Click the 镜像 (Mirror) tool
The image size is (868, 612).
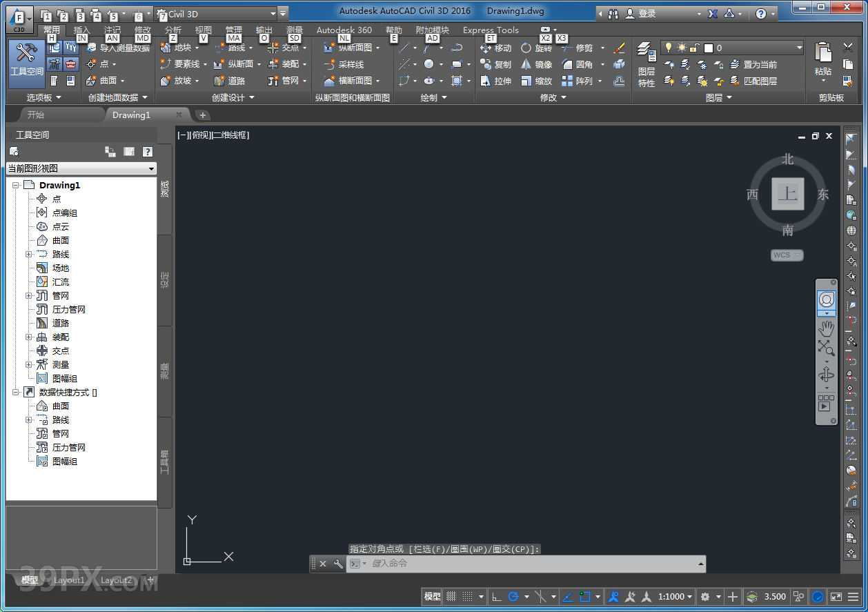click(x=537, y=64)
